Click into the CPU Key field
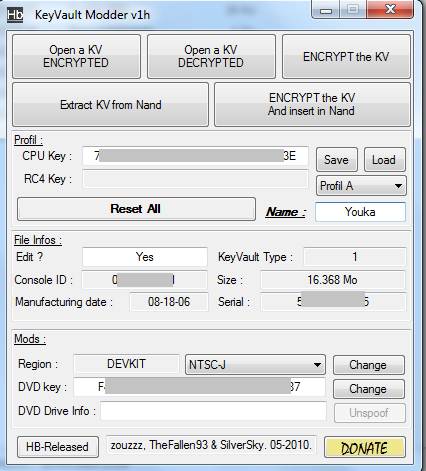The height and width of the screenshot is (471, 426). click(195, 156)
